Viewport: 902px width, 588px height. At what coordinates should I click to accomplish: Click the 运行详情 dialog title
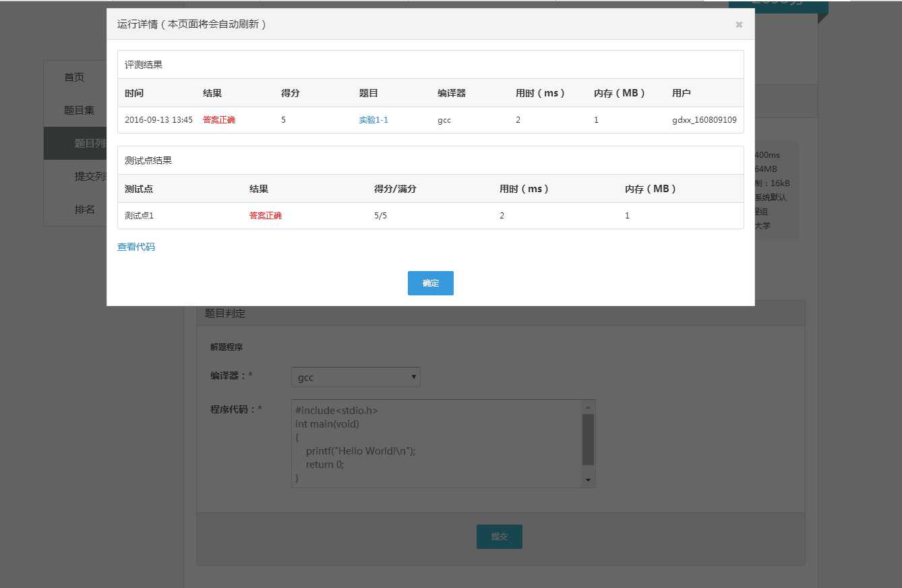tap(192, 24)
